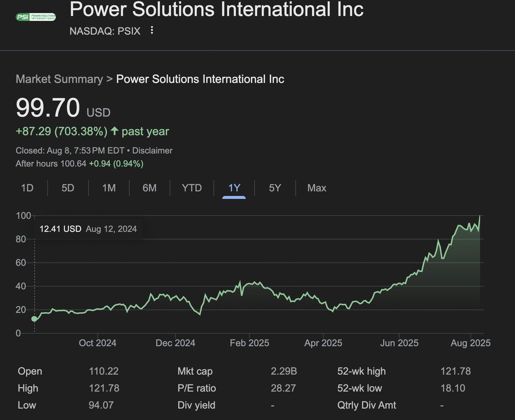515x420 pixels.
Task: Click the Power Solutions International Inc heading
Action: (x=217, y=9)
